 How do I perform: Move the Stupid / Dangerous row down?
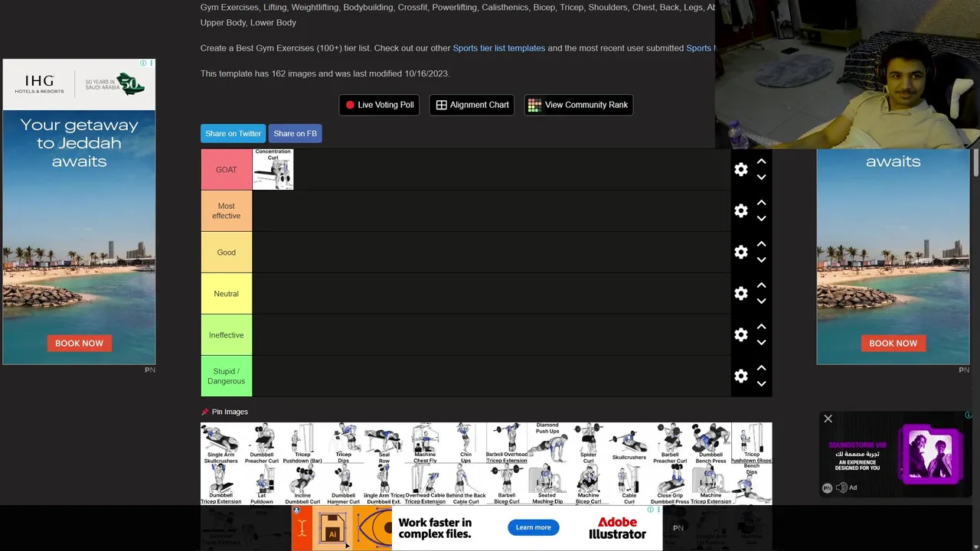pos(761,384)
